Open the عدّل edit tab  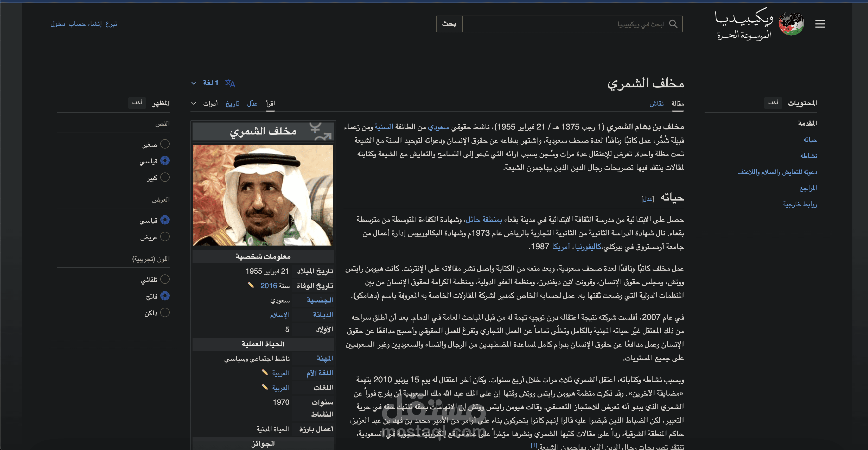252,104
